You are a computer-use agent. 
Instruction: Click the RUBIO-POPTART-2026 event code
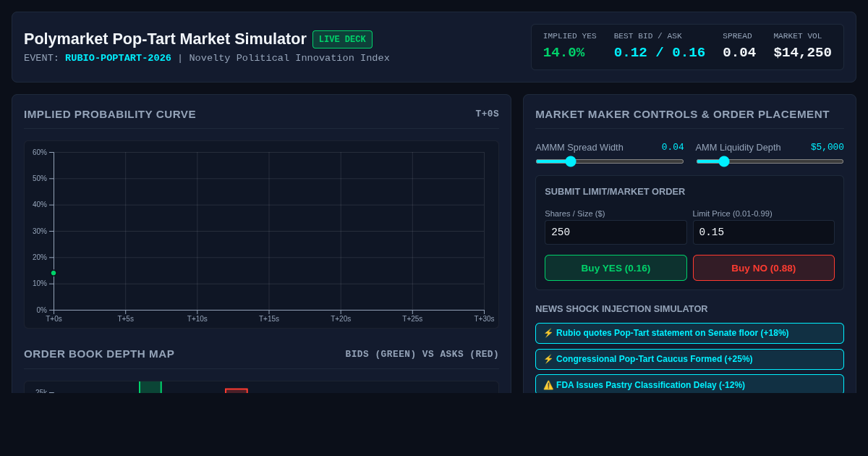tap(118, 58)
